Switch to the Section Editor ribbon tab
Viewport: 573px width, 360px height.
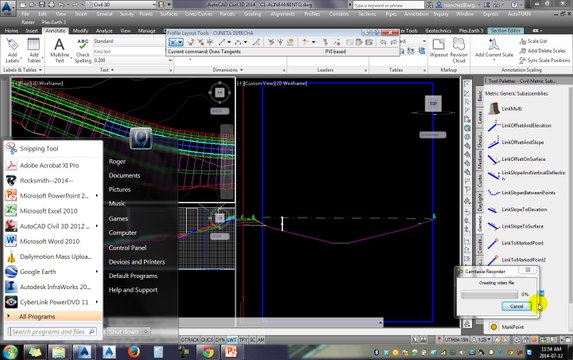[x=506, y=31]
